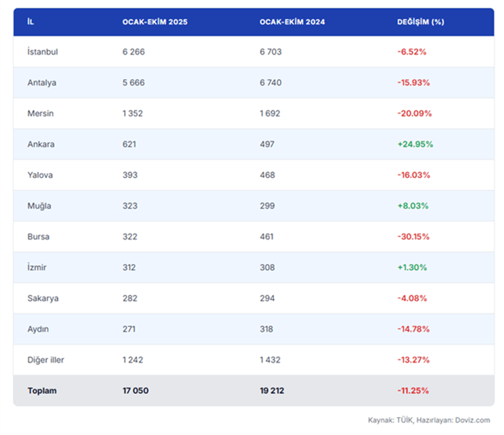The height and width of the screenshot is (435, 504).
Task: Select the Bursa row label
Action: coord(39,236)
